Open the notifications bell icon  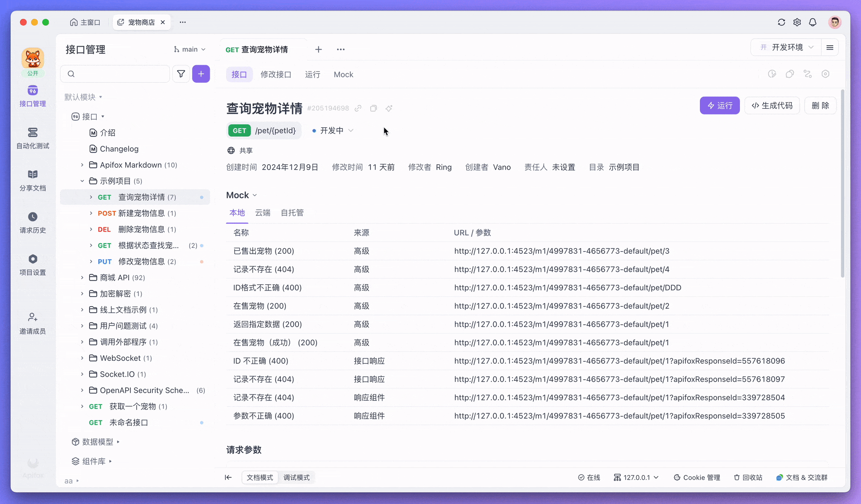click(812, 22)
